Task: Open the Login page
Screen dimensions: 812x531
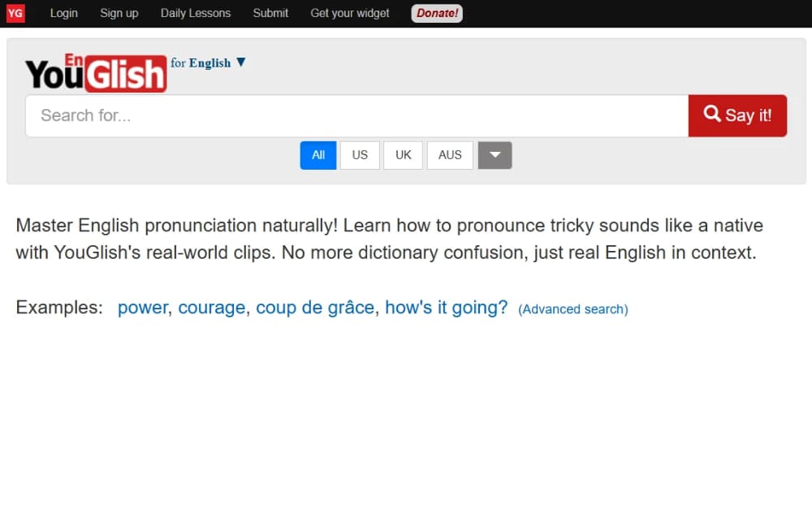Action: (64, 13)
